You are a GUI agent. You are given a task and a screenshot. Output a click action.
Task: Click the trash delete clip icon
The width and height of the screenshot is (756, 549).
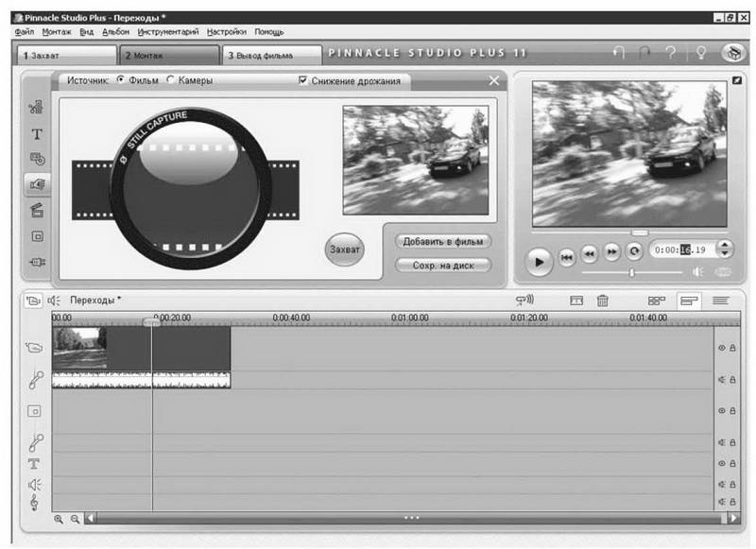pyautogui.click(x=603, y=300)
